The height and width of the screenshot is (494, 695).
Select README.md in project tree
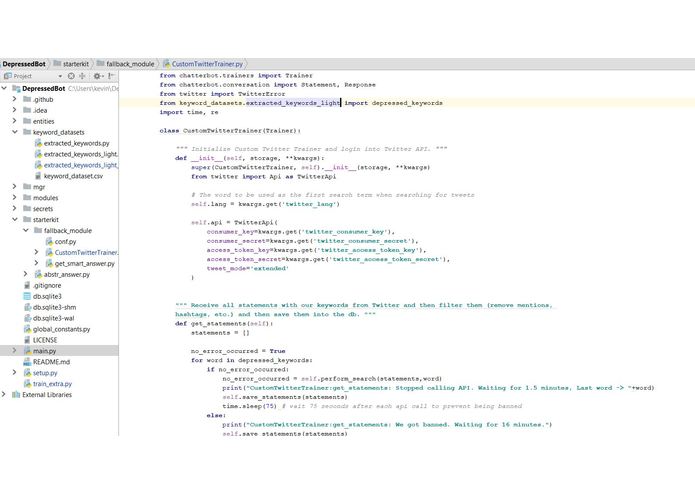51,362
